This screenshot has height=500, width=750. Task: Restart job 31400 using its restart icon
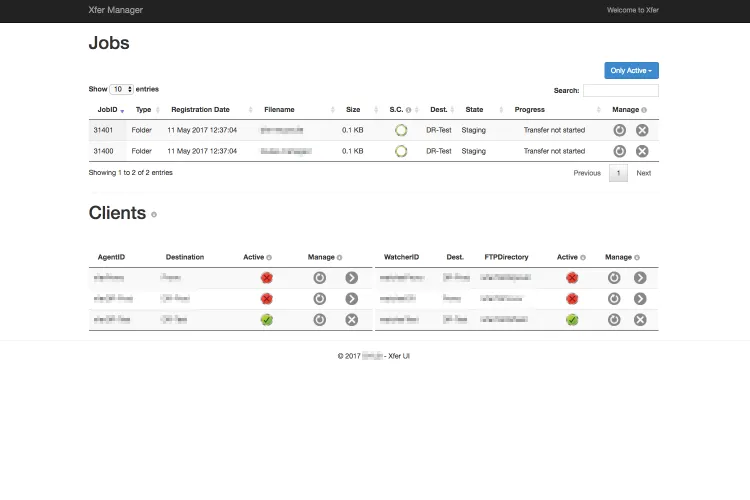pyautogui.click(x=619, y=151)
